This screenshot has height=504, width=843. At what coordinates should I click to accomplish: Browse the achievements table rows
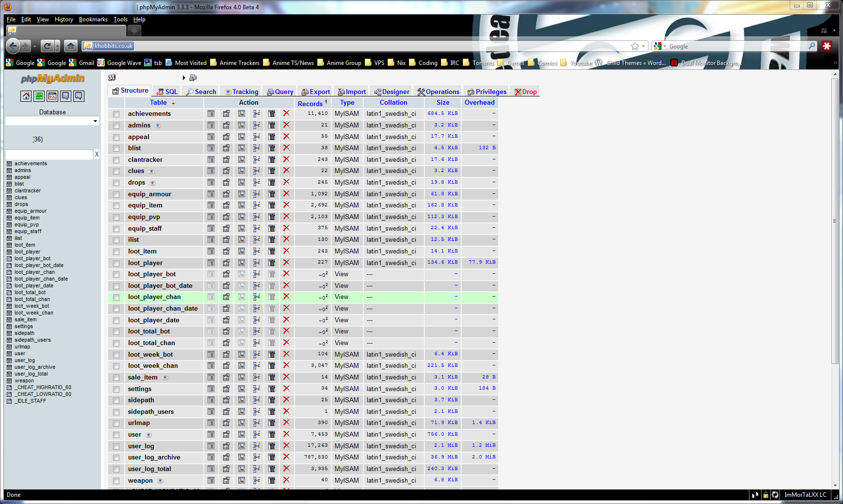[211, 113]
